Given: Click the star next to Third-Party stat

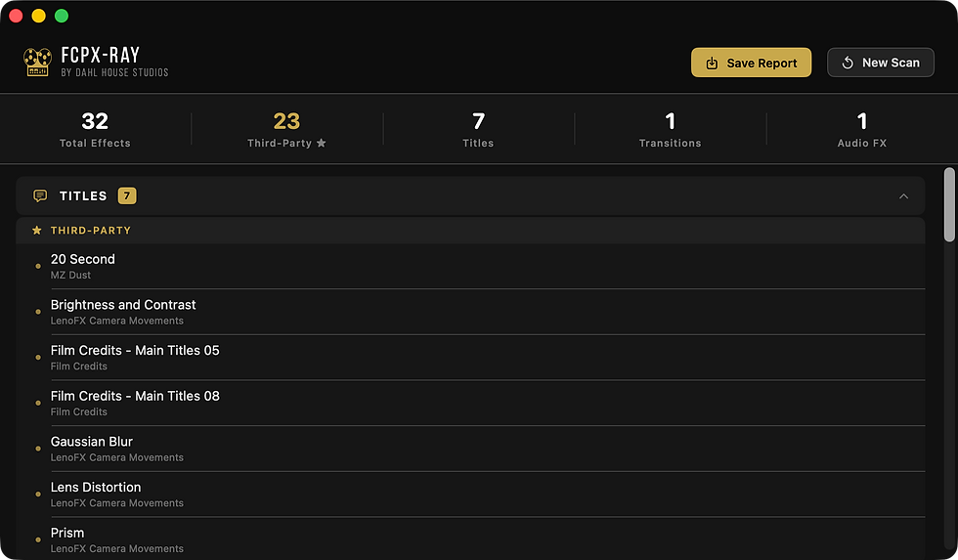Looking at the screenshot, I should coord(322,143).
